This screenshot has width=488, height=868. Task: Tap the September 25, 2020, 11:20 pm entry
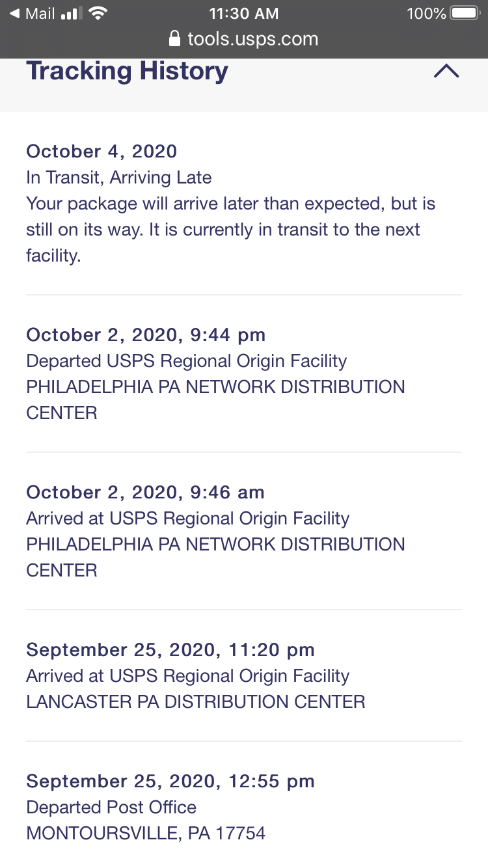click(170, 650)
